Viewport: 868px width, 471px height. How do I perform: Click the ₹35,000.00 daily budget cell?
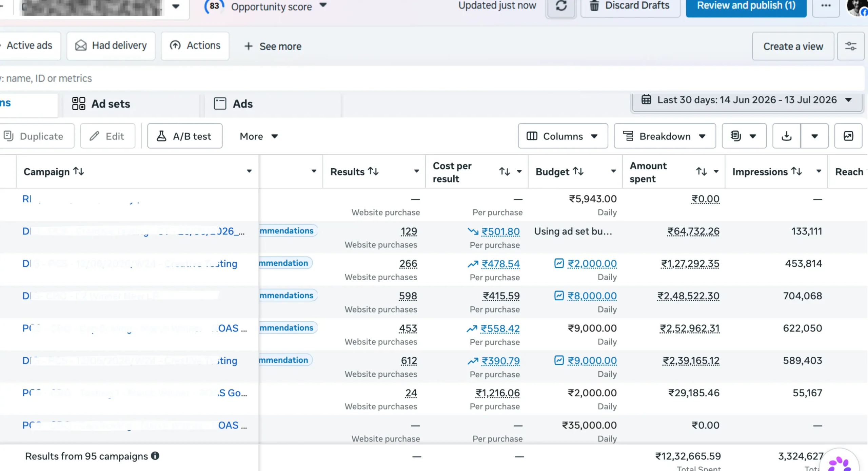click(x=589, y=425)
